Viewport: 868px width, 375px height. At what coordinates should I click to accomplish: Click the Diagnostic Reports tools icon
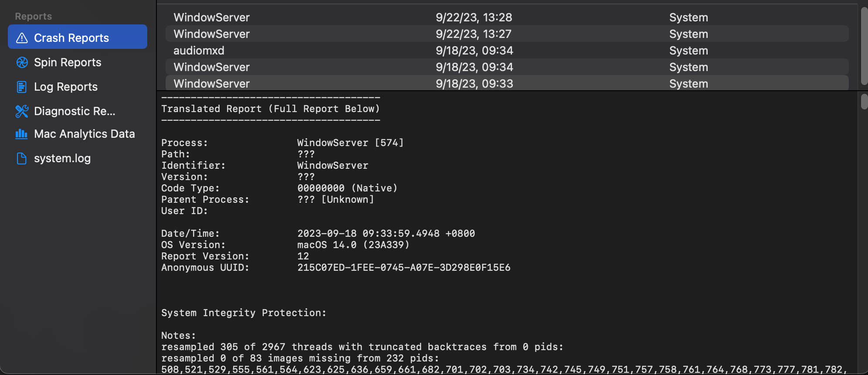coord(22,111)
